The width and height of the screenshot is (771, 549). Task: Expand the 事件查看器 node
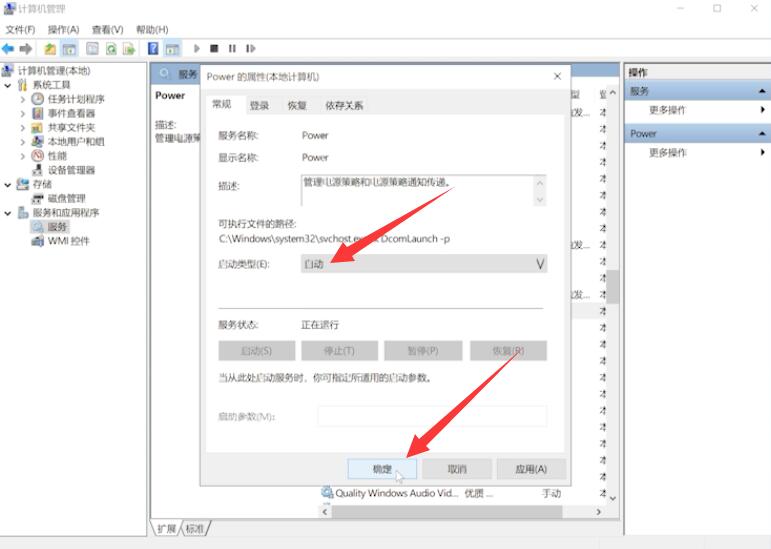pyautogui.click(x=23, y=114)
